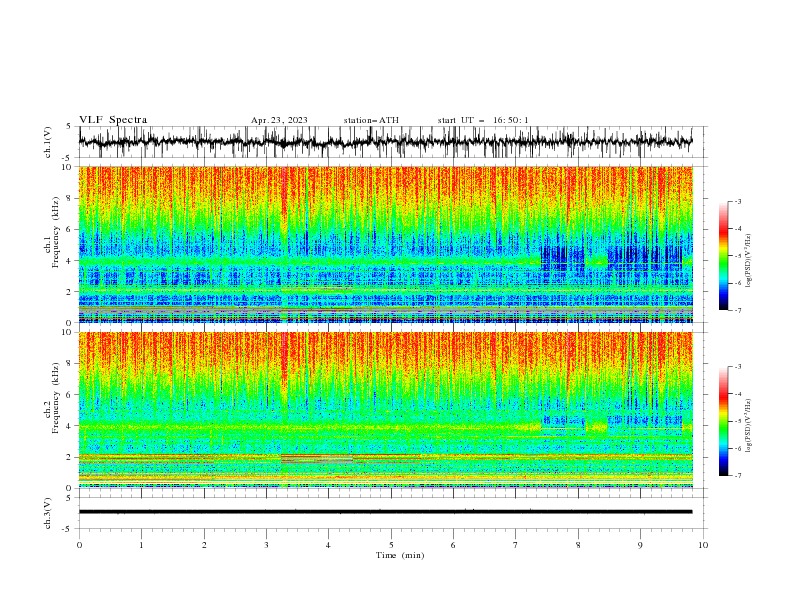Click time axis tick label '7'
Image resolution: width=792 pixels, height=612 pixels.
[x=516, y=545]
